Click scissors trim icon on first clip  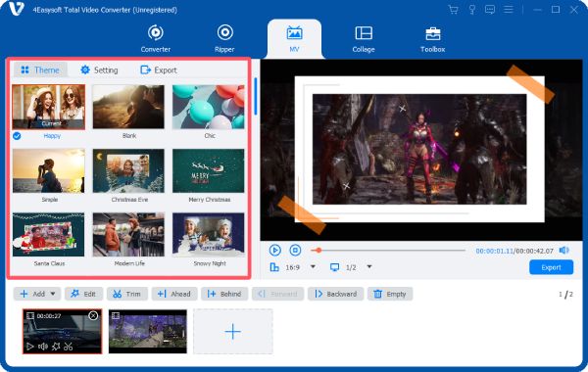point(69,347)
